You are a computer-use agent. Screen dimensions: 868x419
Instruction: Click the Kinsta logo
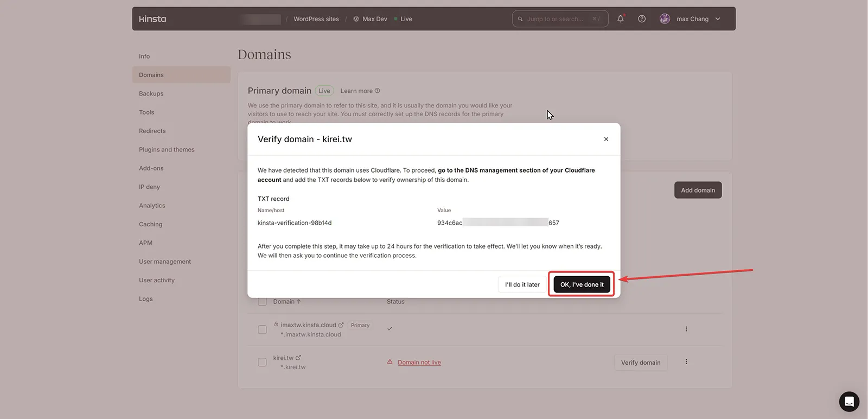[152, 19]
